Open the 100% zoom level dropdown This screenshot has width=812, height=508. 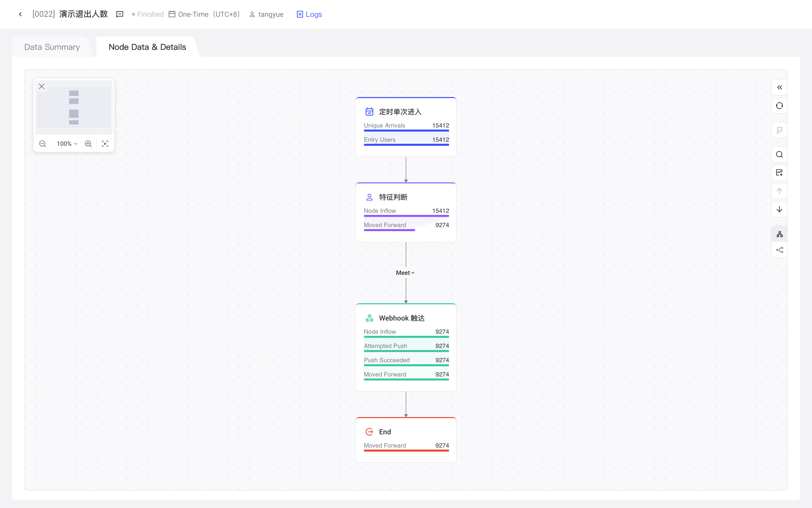(x=67, y=144)
